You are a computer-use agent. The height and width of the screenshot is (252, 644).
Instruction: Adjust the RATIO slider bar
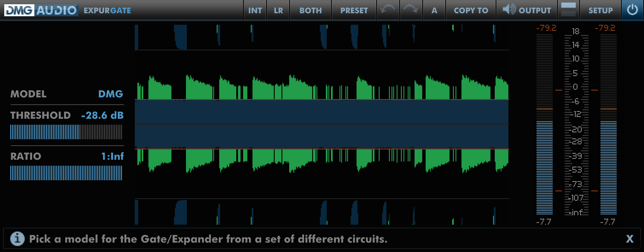(66, 173)
